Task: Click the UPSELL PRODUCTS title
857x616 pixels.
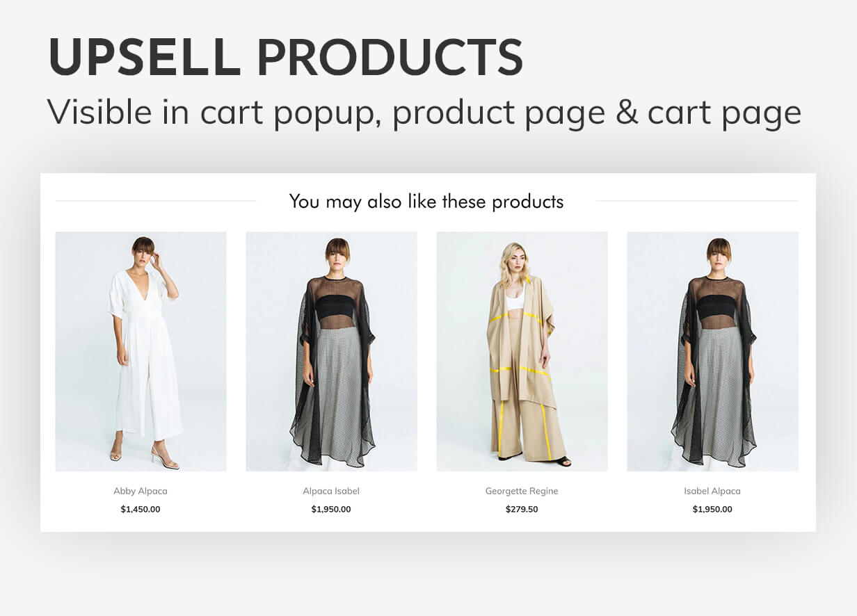Action: pos(285,57)
